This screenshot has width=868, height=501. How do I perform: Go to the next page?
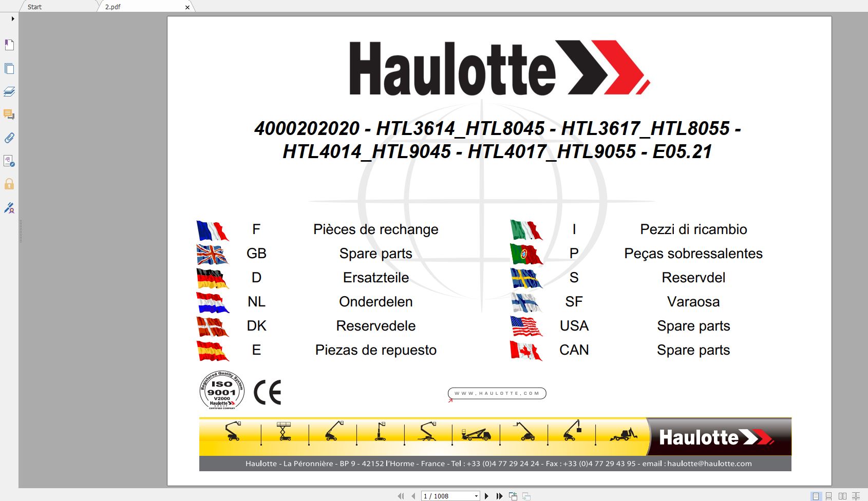(x=487, y=495)
